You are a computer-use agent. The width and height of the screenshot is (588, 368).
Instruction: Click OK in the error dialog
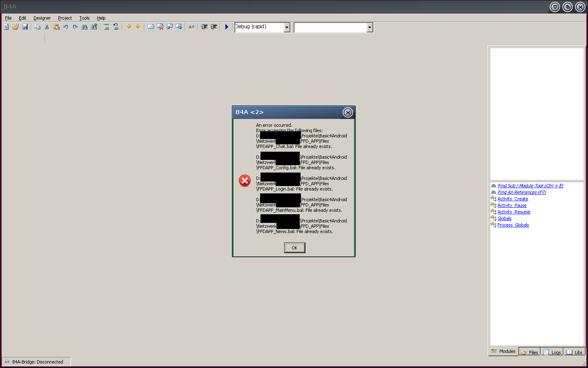[x=294, y=248]
